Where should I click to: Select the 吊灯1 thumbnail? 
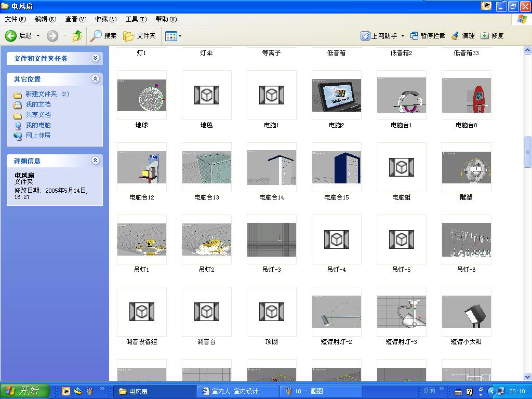pyautogui.click(x=142, y=240)
